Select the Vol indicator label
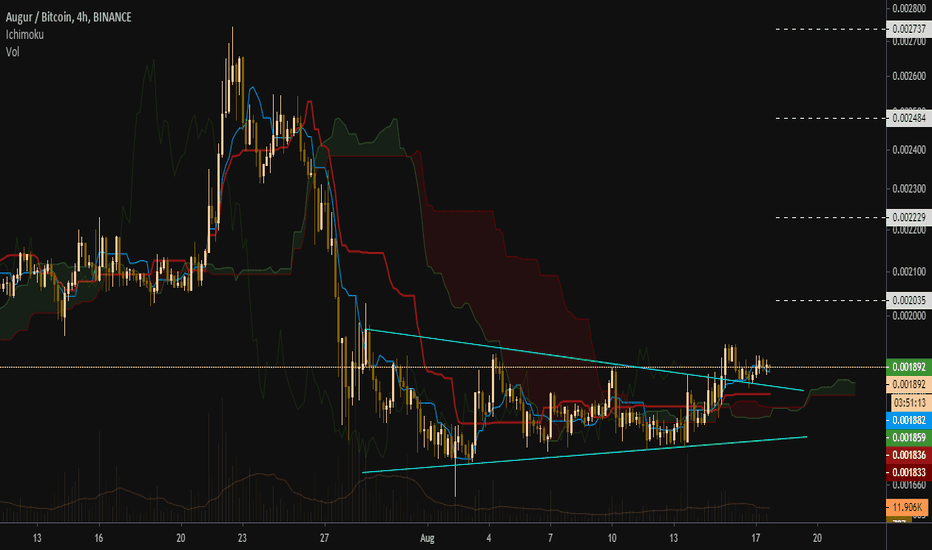The width and height of the screenshot is (932, 550). click(x=12, y=52)
